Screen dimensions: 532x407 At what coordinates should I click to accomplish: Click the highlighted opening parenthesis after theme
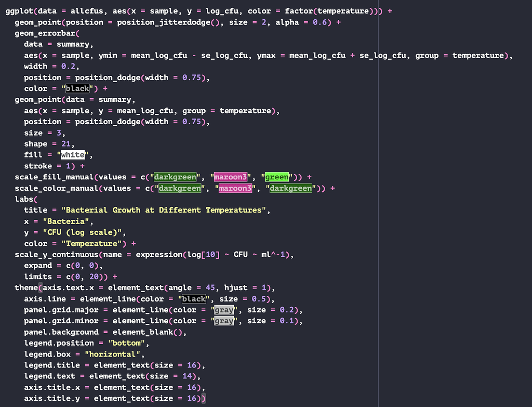click(40, 288)
